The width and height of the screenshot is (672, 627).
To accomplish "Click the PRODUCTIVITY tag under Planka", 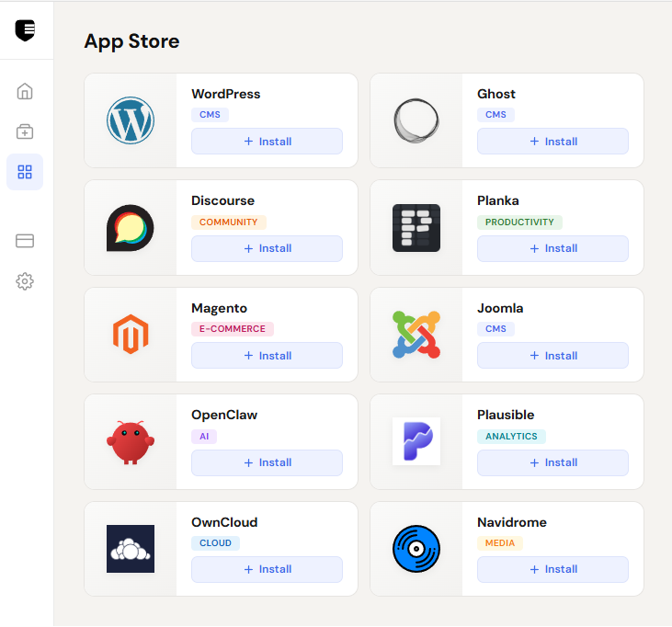I will [x=519, y=222].
